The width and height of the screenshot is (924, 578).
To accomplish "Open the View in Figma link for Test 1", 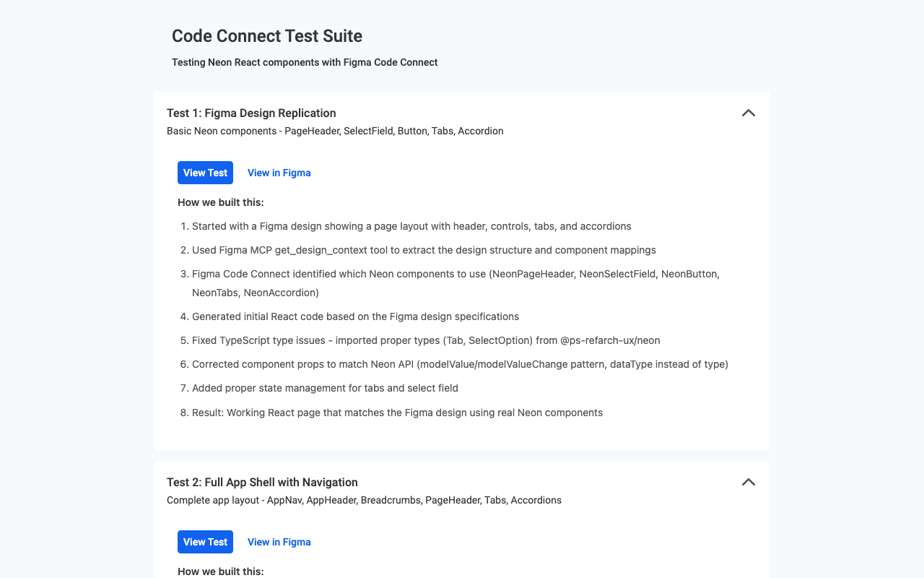I will [279, 173].
